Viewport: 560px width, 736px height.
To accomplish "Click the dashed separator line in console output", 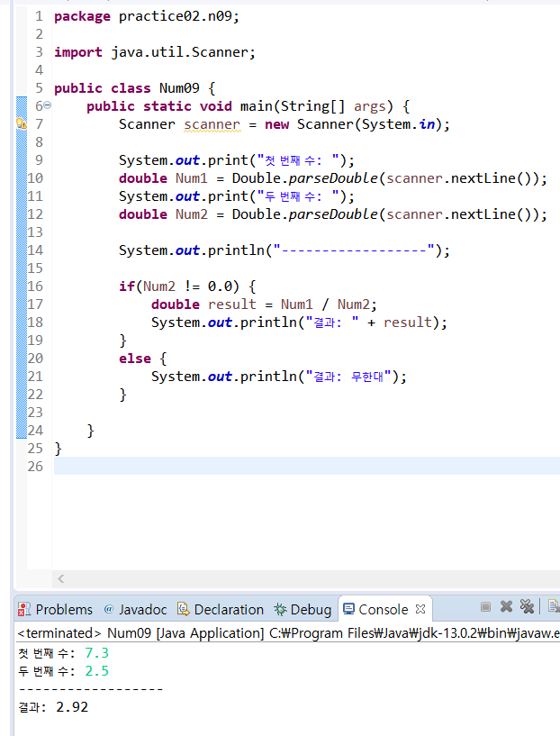I will click(x=91, y=689).
